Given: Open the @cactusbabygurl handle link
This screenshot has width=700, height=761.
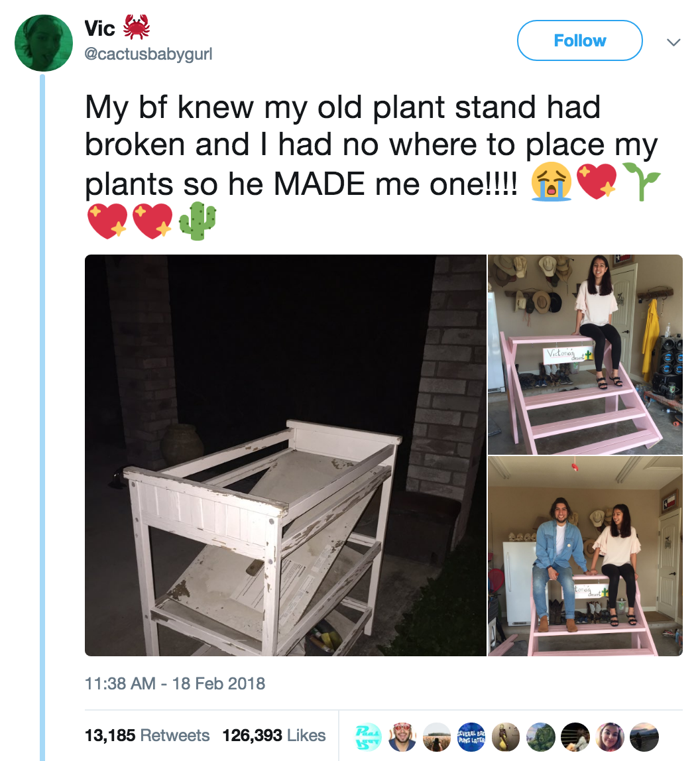Looking at the screenshot, I should coord(148,54).
